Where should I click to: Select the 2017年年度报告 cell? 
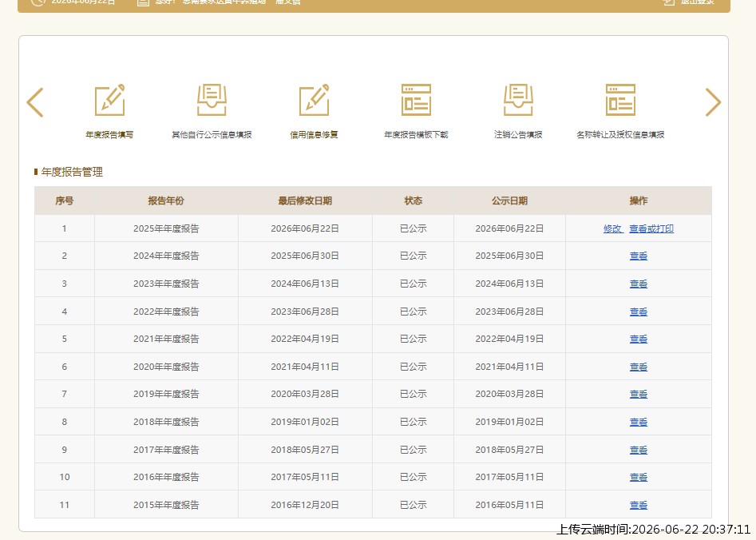click(x=166, y=450)
